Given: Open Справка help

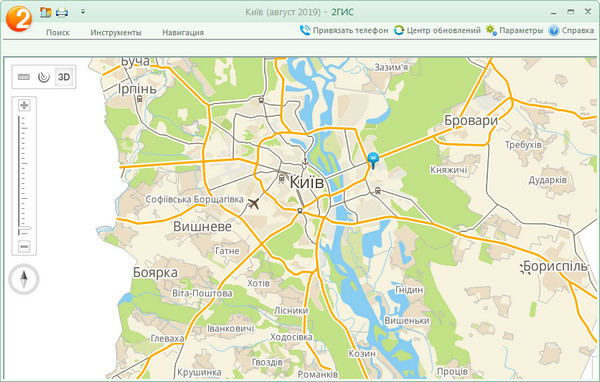Looking at the screenshot, I should coord(571,30).
